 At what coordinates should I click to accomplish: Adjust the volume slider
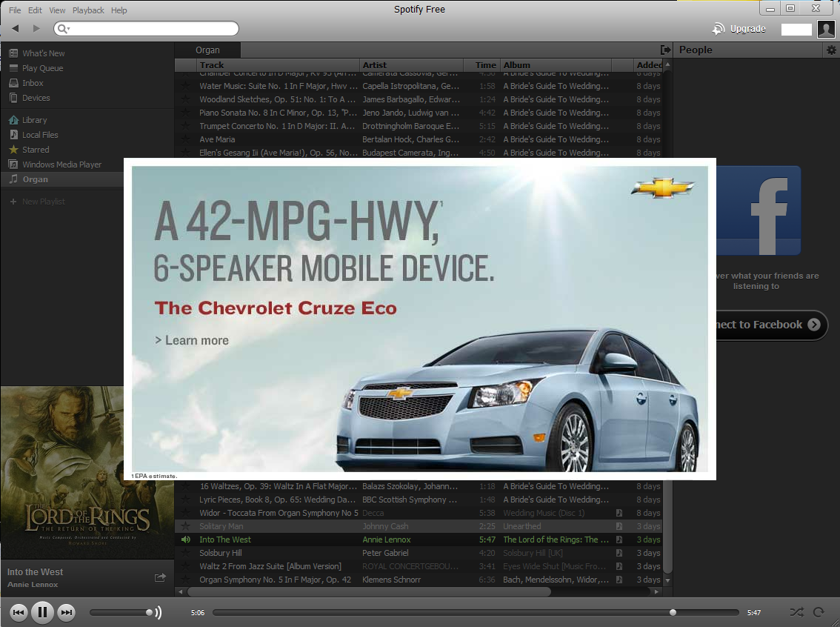tap(121, 612)
